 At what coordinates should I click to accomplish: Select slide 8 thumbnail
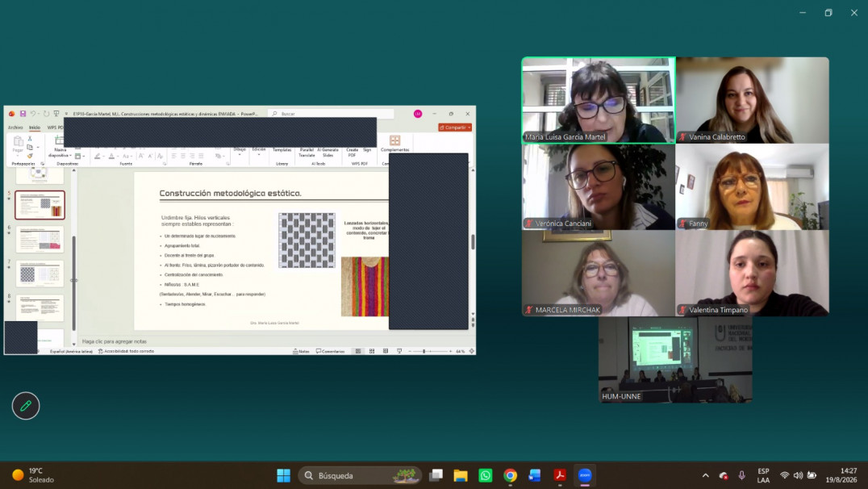40,308
